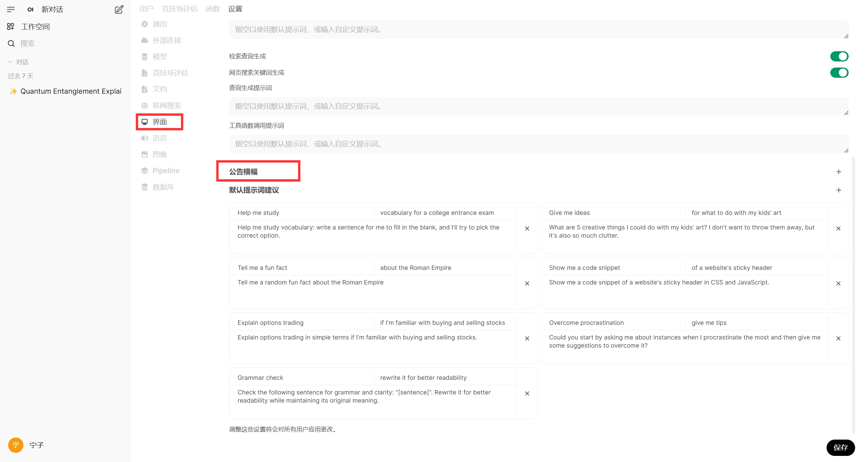
Task: Delete the 'Grammar check' suggestion card
Action: (x=527, y=393)
